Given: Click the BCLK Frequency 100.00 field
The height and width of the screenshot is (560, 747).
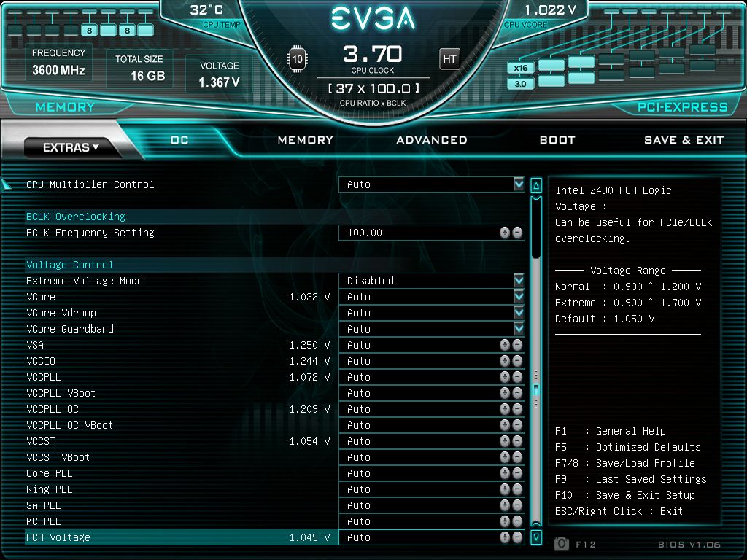Looking at the screenshot, I should [432, 233].
